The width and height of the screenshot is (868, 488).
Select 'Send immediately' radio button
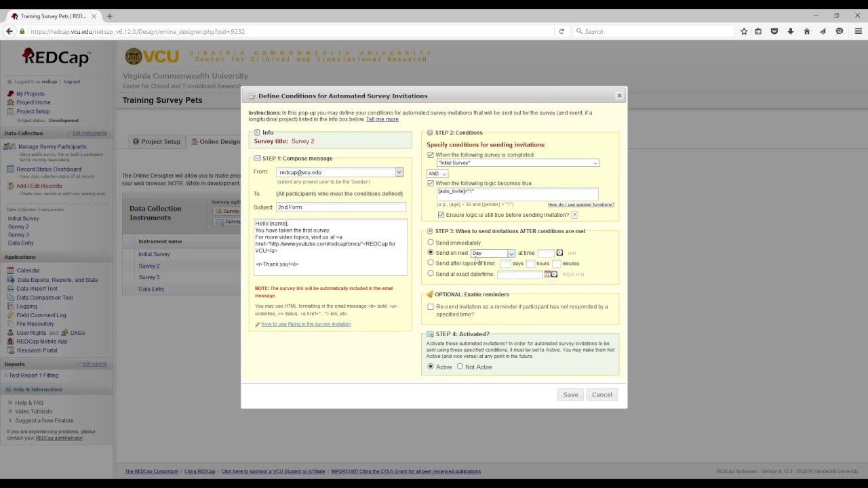[431, 242]
